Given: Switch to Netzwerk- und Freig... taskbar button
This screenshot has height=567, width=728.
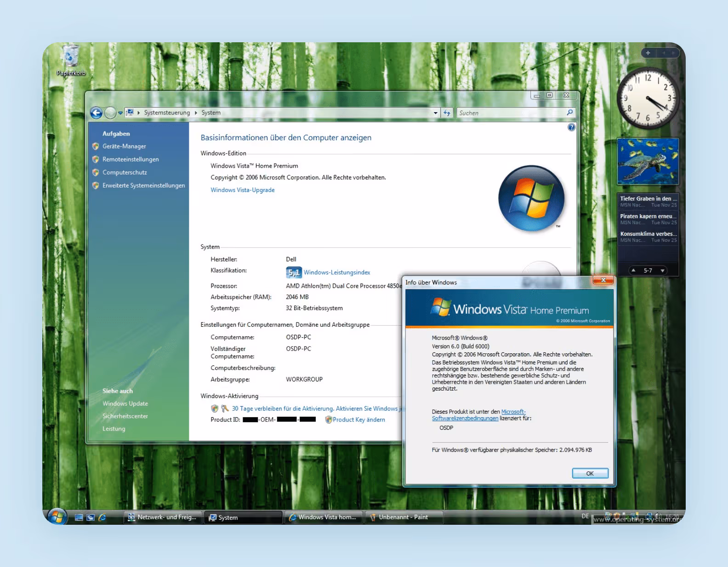Looking at the screenshot, I should tap(163, 517).
